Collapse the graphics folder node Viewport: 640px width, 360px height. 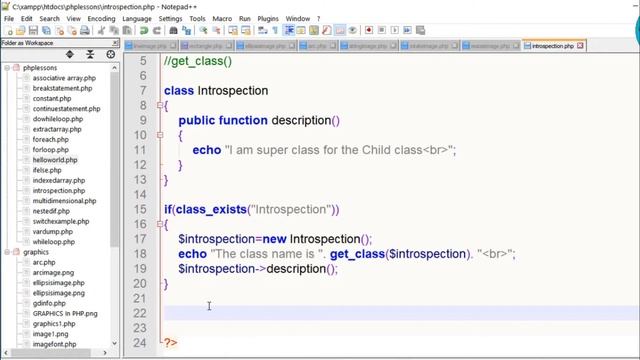click(x=7, y=252)
